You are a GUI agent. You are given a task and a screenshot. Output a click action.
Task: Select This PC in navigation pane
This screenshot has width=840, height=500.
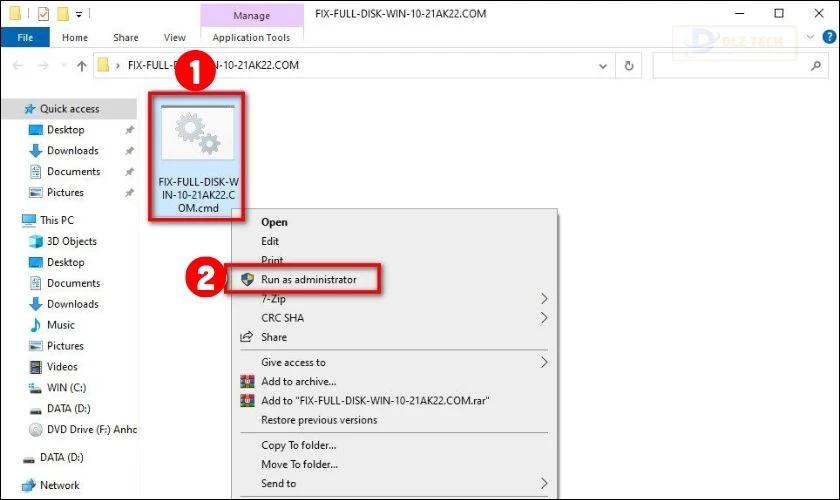point(56,220)
